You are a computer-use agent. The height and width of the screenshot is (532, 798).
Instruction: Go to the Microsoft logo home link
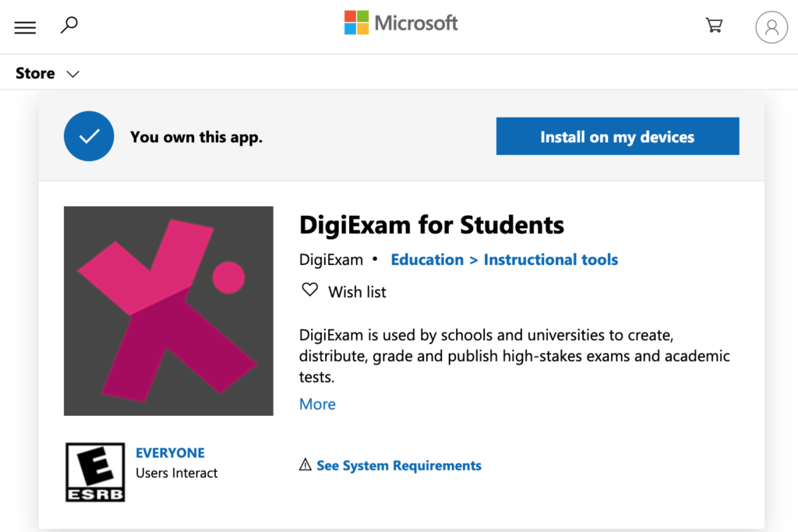tap(401, 23)
